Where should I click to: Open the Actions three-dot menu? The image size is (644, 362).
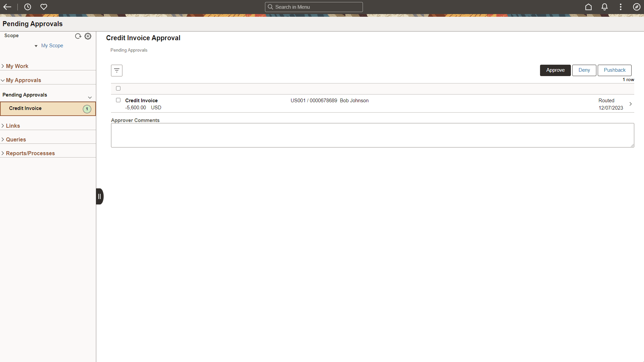pyautogui.click(x=621, y=7)
